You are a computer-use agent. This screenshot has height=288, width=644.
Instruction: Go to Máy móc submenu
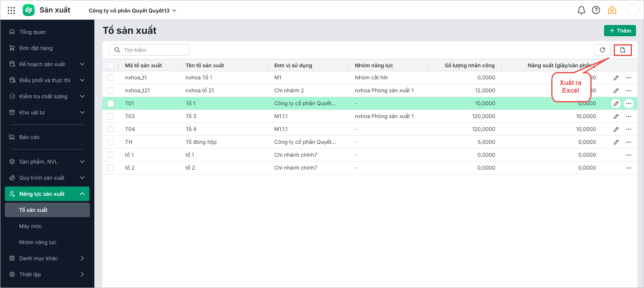(30, 226)
